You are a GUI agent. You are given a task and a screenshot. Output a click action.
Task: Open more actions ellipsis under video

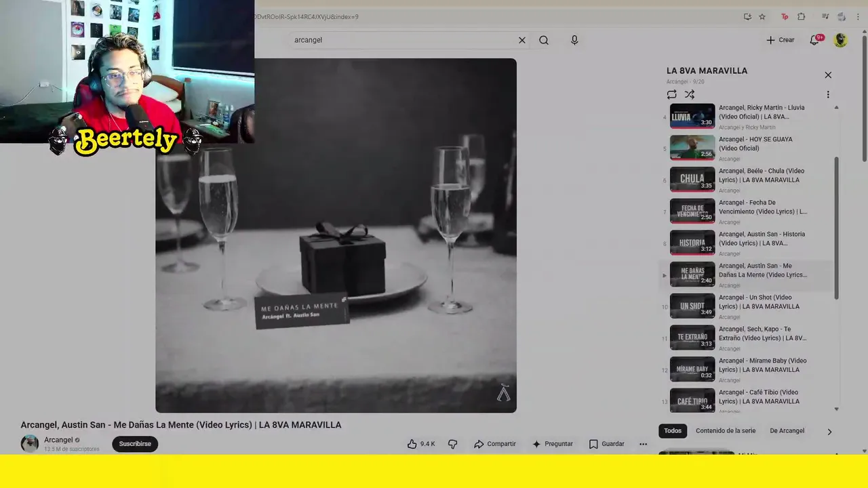[643, 444]
